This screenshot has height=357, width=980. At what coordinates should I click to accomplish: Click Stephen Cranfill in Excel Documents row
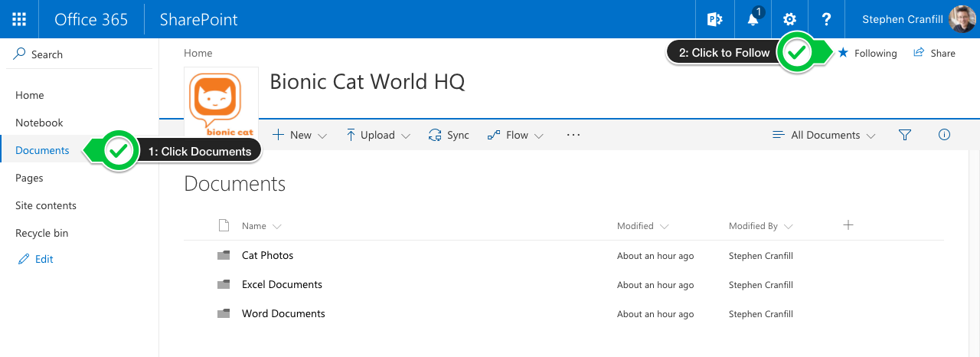tap(761, 285)
